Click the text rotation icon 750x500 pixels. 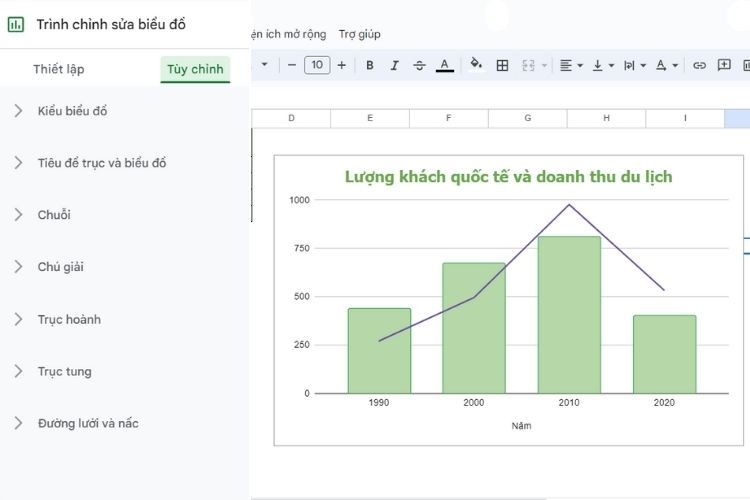[x=661, y=66]
